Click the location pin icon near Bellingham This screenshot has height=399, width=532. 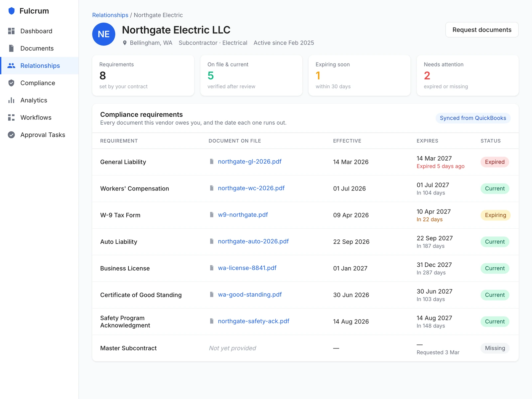(x=125, y=43)
